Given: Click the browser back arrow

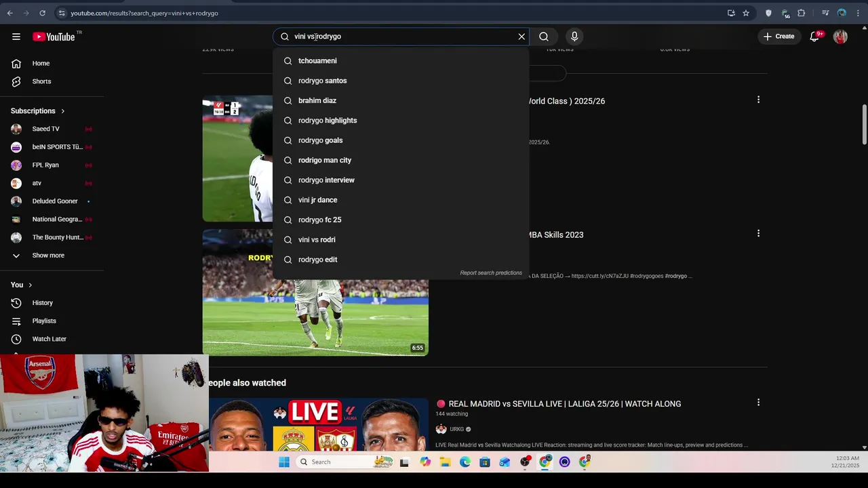Looking at the screenshot, I should (9, 13).
